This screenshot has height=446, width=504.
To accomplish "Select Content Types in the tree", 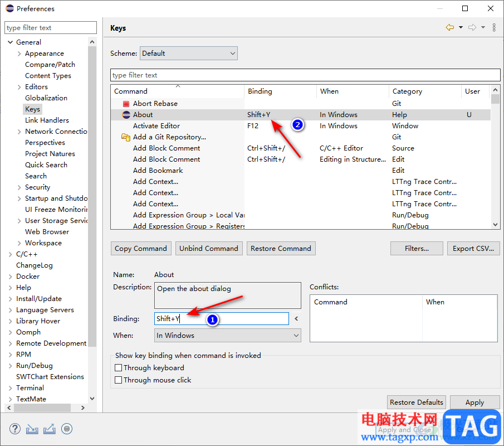I will tap(48, 76).
